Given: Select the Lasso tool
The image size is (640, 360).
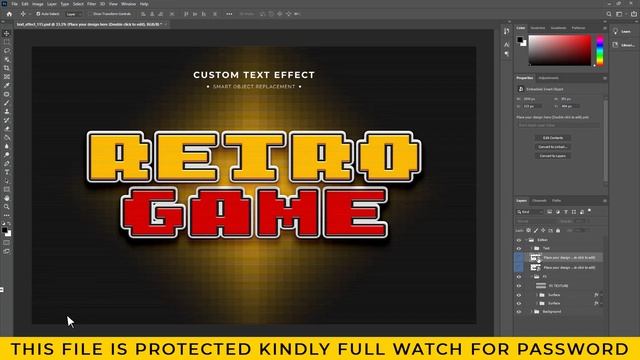Looking at the screenshot, I should point(7,51).
